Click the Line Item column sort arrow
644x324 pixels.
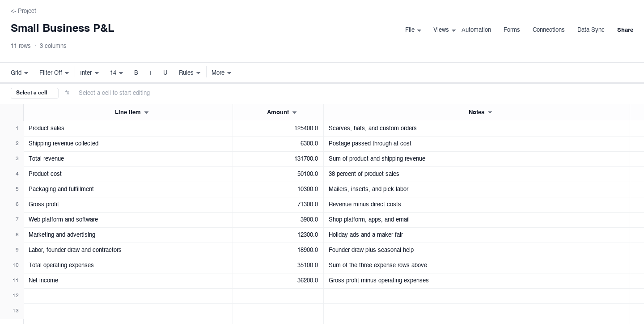(x=146, y=112)
